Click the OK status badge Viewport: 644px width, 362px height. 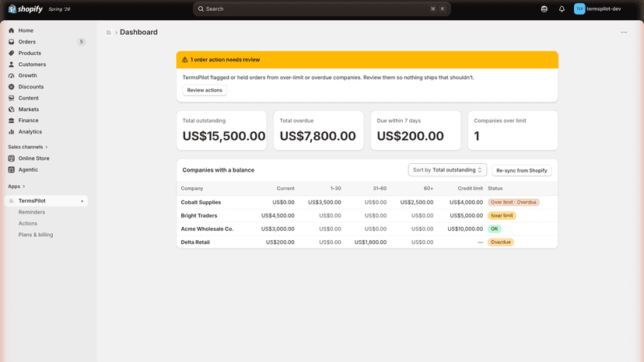coord(494,229)
